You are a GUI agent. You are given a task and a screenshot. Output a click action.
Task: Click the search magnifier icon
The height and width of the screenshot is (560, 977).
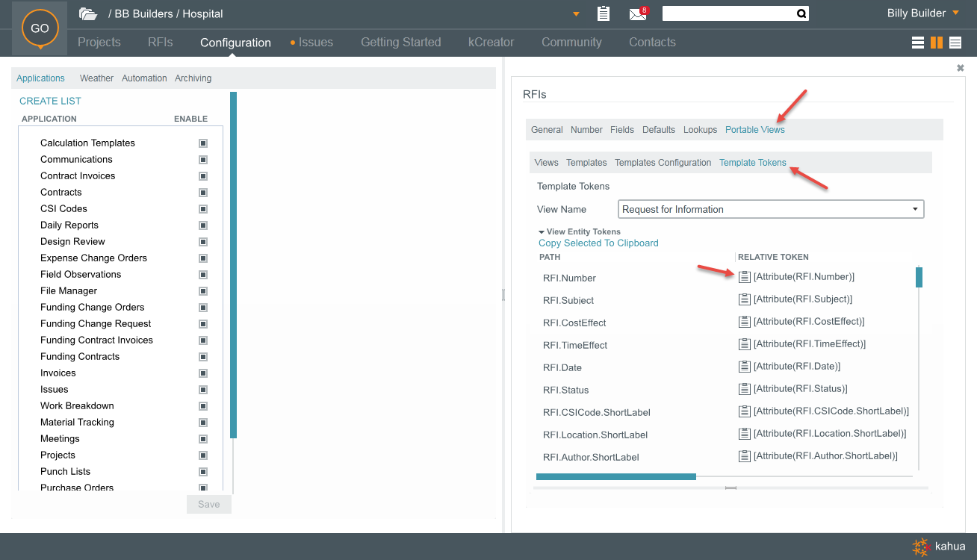coord(801,13)
